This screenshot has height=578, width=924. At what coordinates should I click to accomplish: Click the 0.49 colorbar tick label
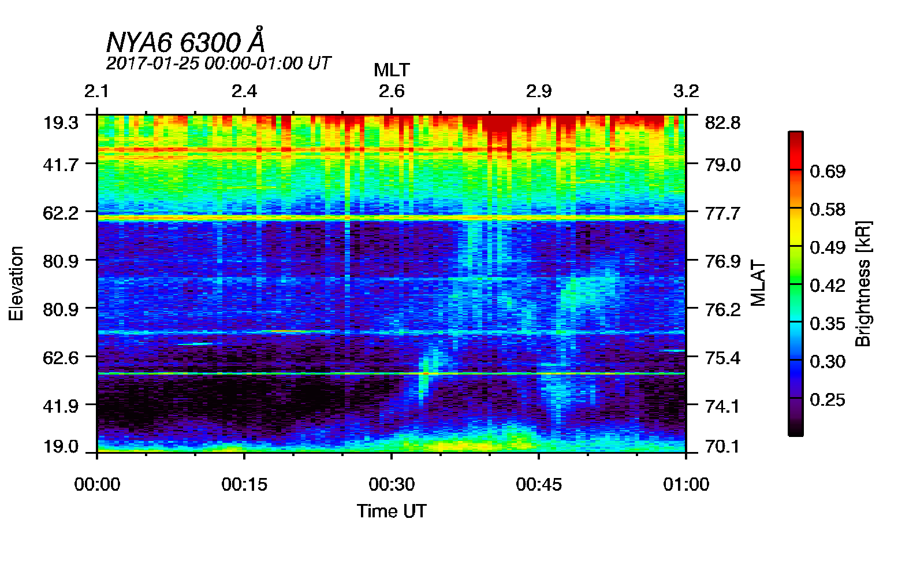828,247
